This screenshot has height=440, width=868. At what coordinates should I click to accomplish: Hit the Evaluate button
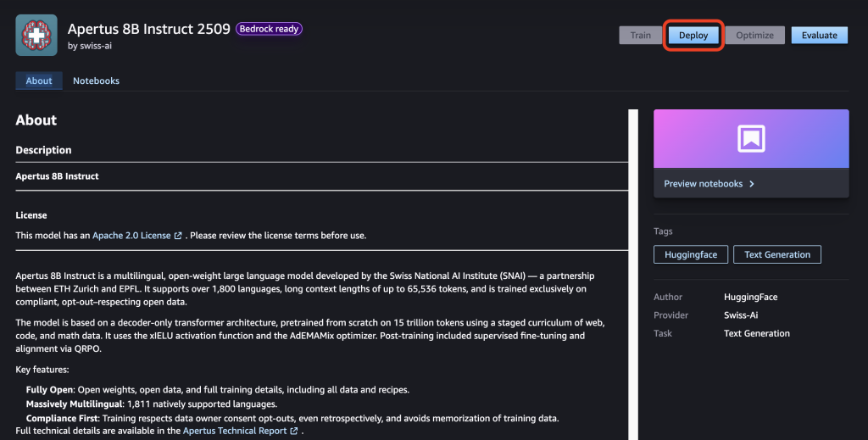tap(819, 36)
